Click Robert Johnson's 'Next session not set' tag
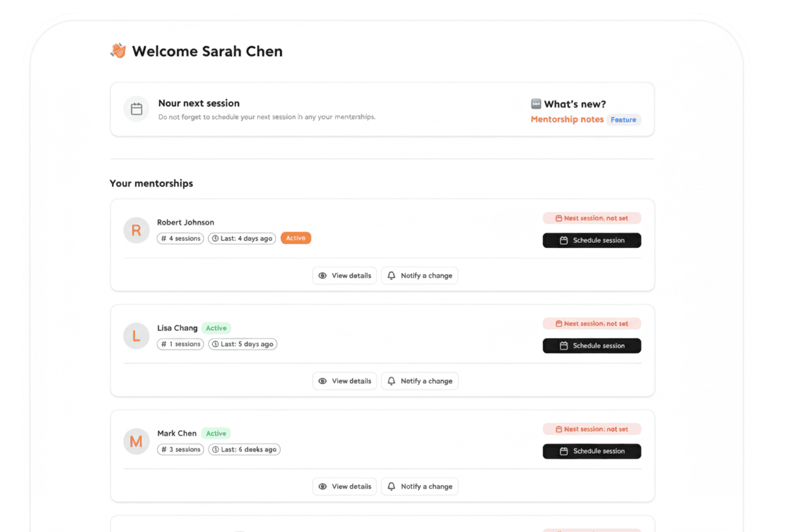Image resolution: width=798 pixels, height=532 pixels. point(591,218)
